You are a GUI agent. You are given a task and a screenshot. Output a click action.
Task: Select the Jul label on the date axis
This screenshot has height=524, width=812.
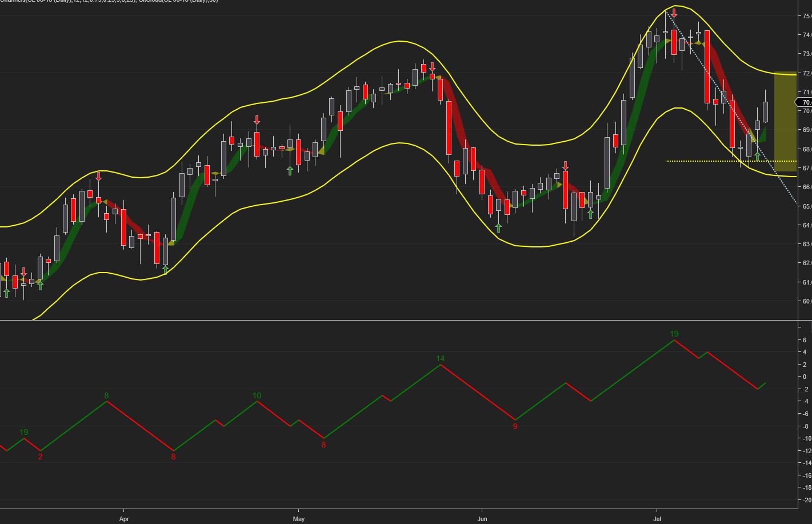coord(657,519)
